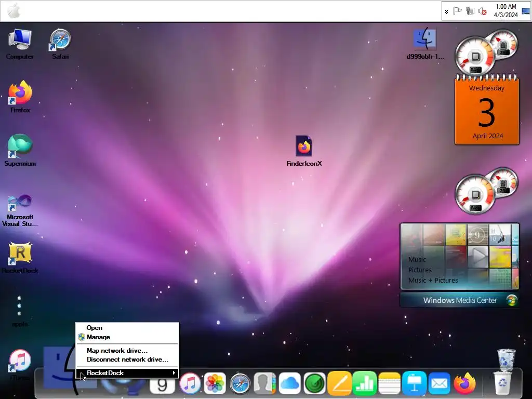Launch Firefox from the dock

pos(464,383)
